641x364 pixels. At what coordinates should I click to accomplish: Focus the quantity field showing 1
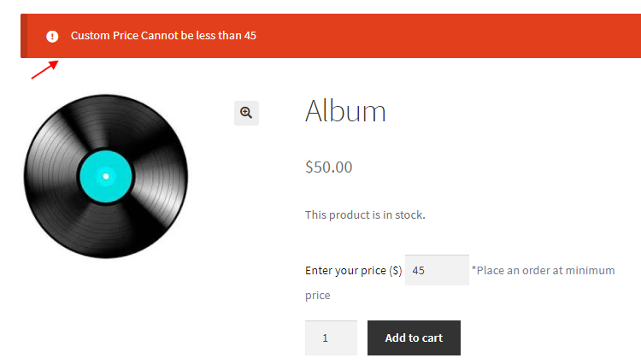[x=331, y=338]
